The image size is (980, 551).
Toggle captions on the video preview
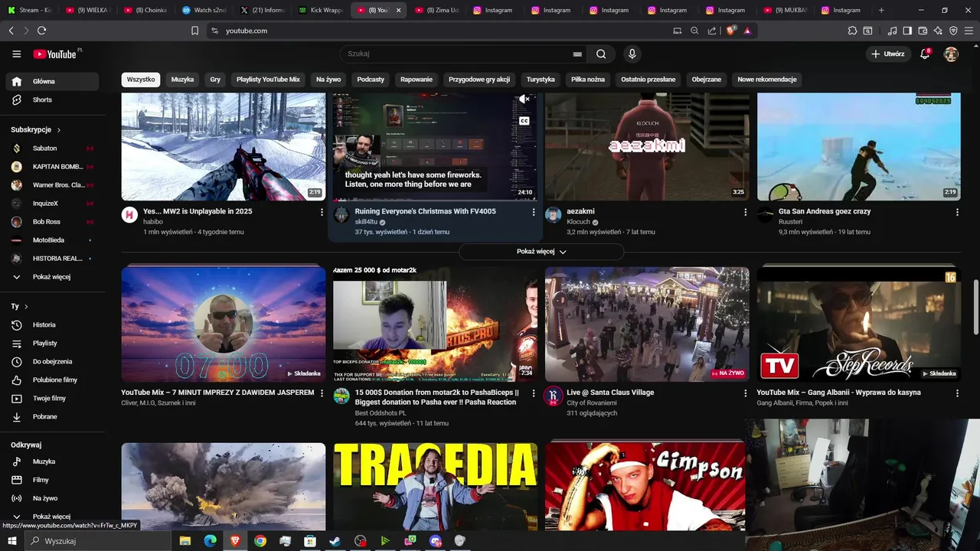524,121
